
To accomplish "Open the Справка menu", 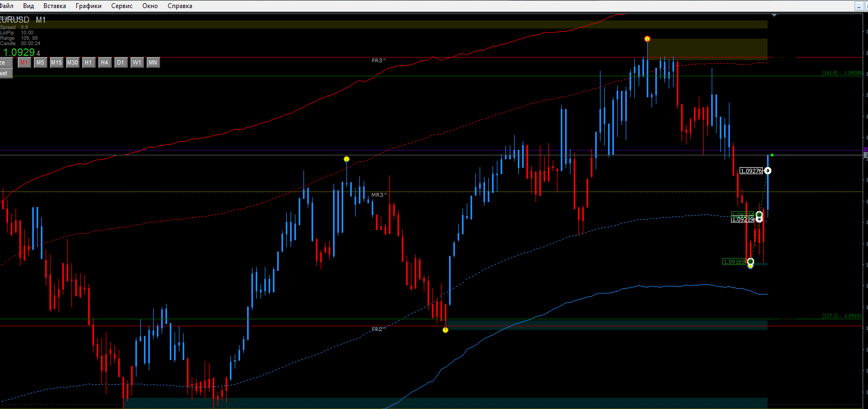I will [x=180, y=6].
